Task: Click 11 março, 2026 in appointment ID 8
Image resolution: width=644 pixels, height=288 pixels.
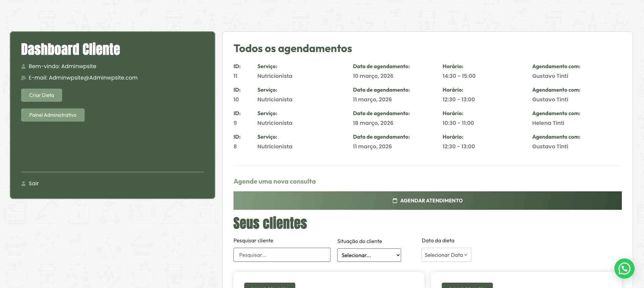Action: pos(372,146)
